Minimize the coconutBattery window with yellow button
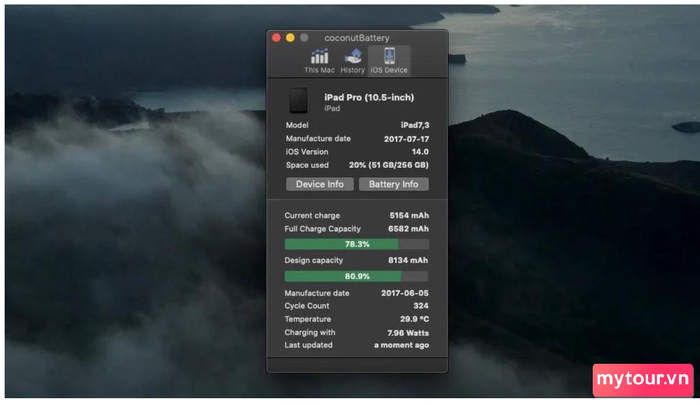 (x=290, y=38)
